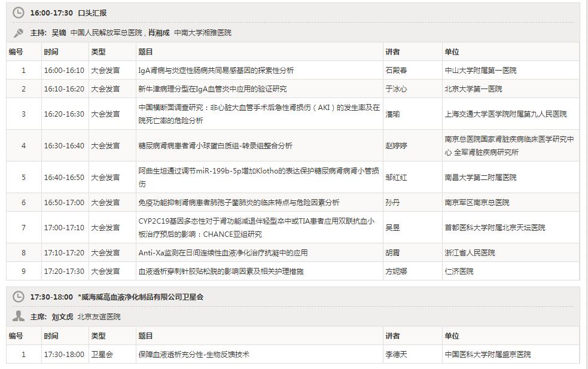The image size is (588, 369).
Task: Click the microphone icon next to 主持
Action: point(18,33)
